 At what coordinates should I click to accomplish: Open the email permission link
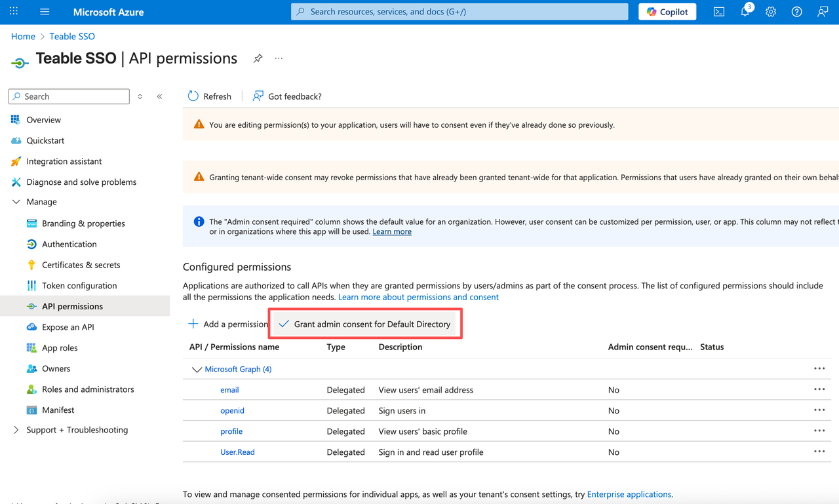(229, 390)
